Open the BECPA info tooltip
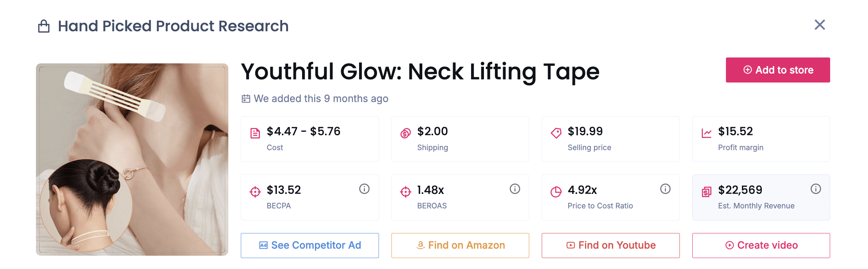 pos(364,189)
